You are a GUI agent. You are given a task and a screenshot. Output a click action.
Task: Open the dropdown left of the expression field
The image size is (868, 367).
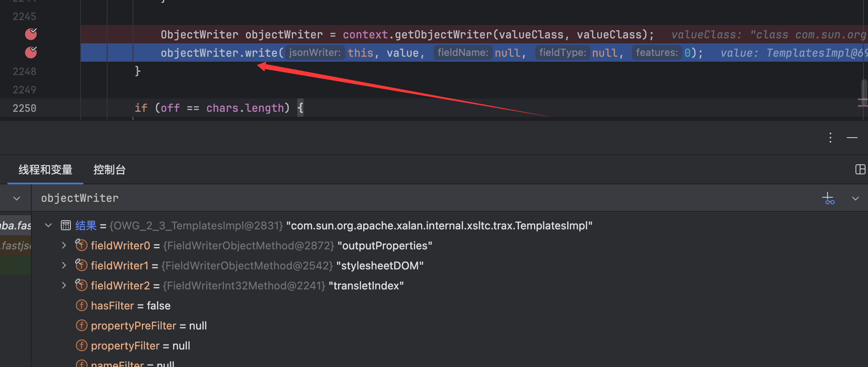tap(17, 199)
